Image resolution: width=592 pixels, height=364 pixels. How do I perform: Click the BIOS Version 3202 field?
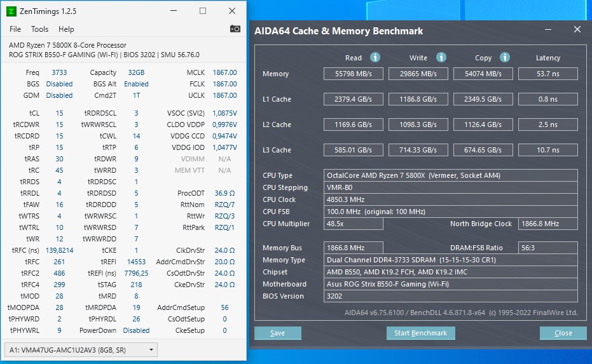[x=450, y=296]
